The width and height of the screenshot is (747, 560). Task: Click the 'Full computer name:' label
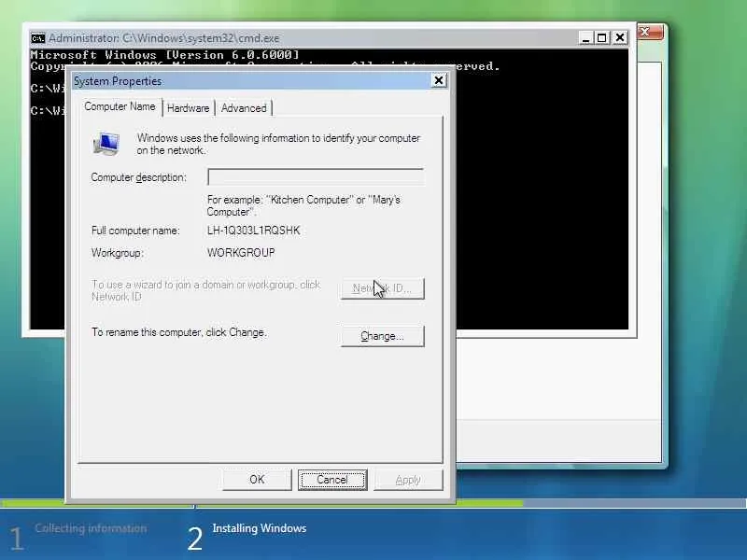(x=135, y=231)
